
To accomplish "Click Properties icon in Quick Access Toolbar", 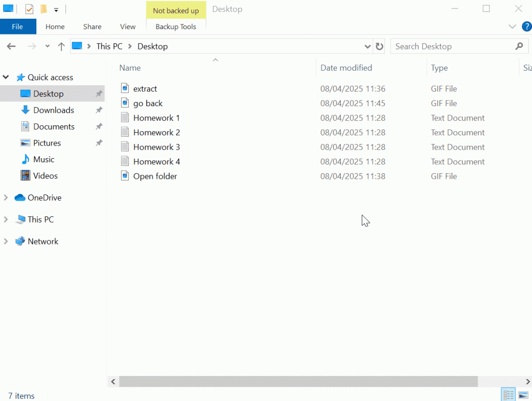I will pyautogui.click(x=29, y=9).
